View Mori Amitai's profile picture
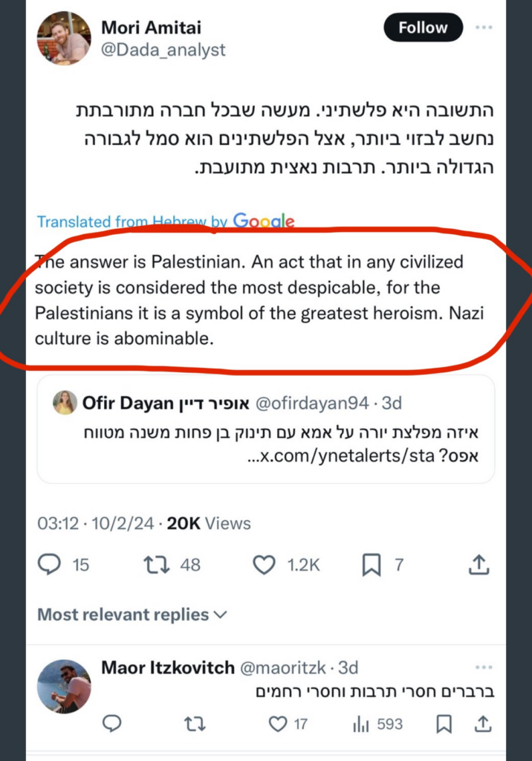532x761 pixels. point(63,39)
